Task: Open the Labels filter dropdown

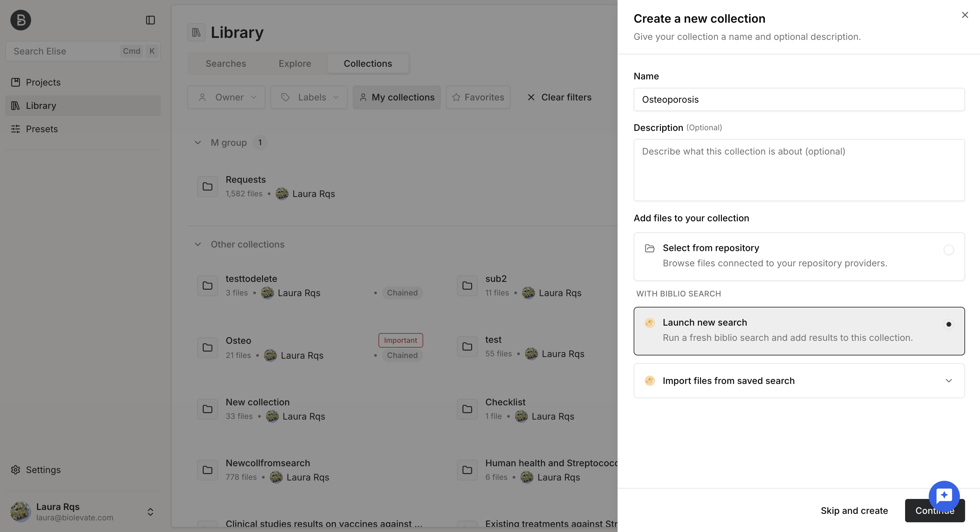Action: (308, 97)
